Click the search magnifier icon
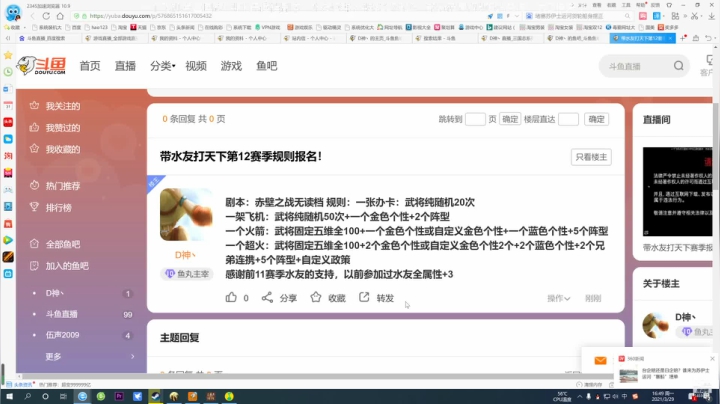This screenshot has height=404, width=720. pos(679,66)
